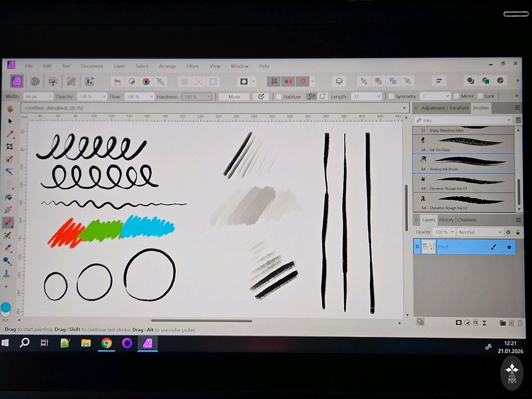Click the More brush settings button
The width and height of the screenshot is (532, 399).
point(234,97)
